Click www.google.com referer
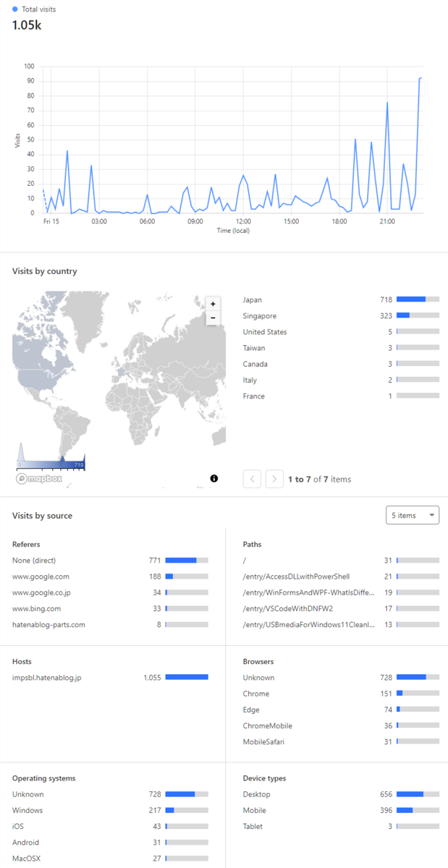The height and width of the screenshot is (868, 448). coord(110,576)
